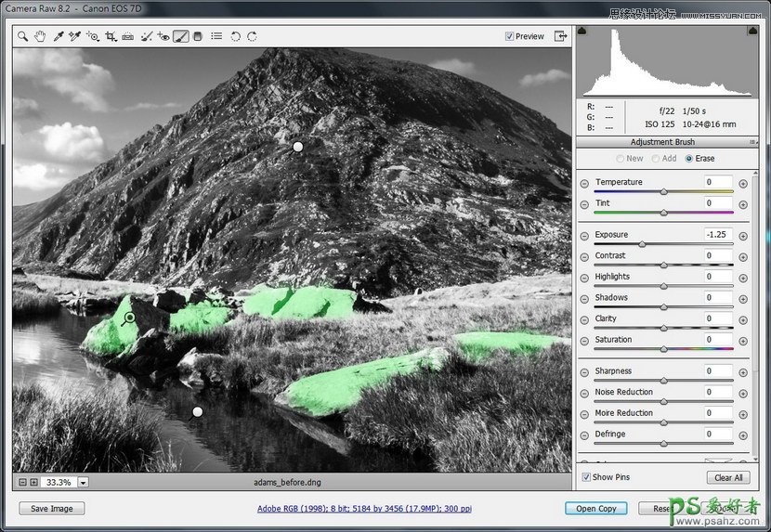This screenshot has height=532, width=771.
Task: Increase Exposure with the plus button
Action: tap(743, 236)
